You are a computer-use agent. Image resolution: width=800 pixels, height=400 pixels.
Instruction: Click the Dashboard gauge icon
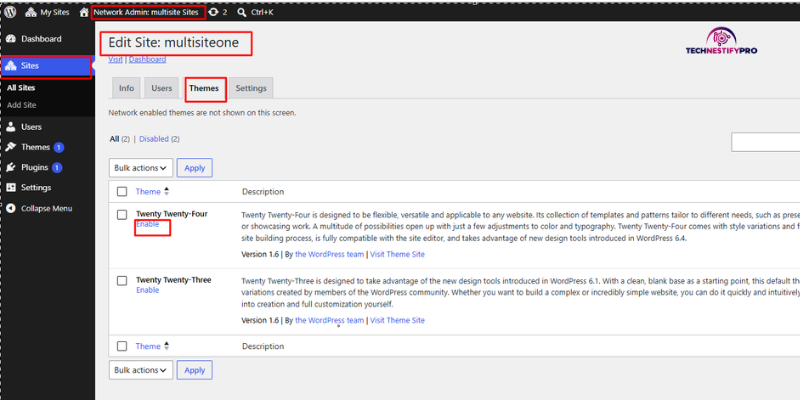click(11, 39)
